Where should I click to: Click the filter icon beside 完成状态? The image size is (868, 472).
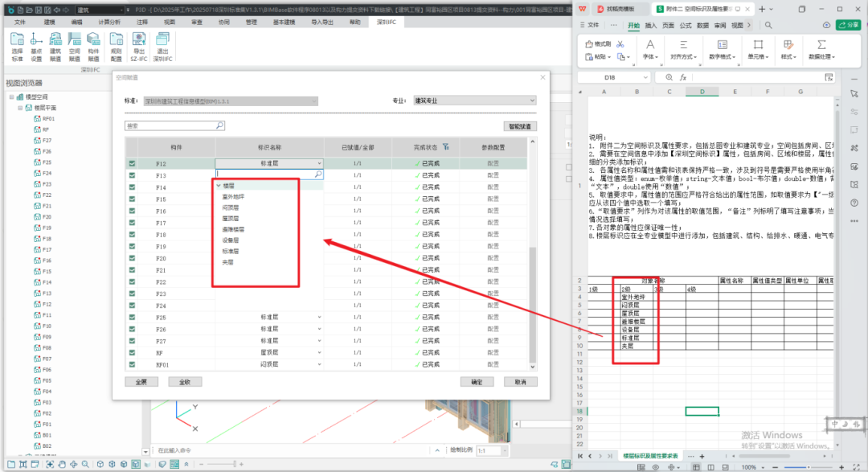pyautogui.click(x=445, y=147)
